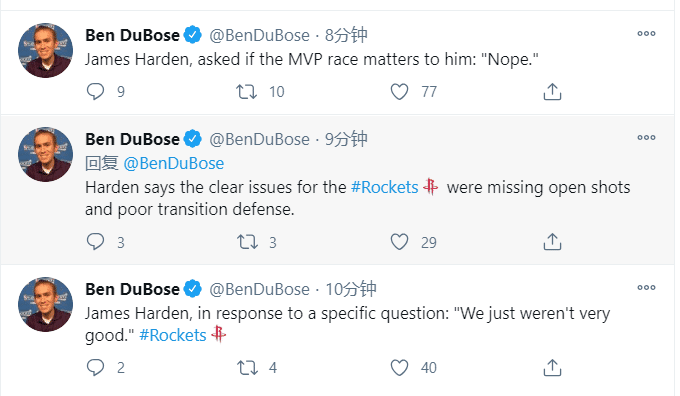Open the 10分钟 timestamp link
This screenshot has height=396, width=680.
click(x=351, y=289)
